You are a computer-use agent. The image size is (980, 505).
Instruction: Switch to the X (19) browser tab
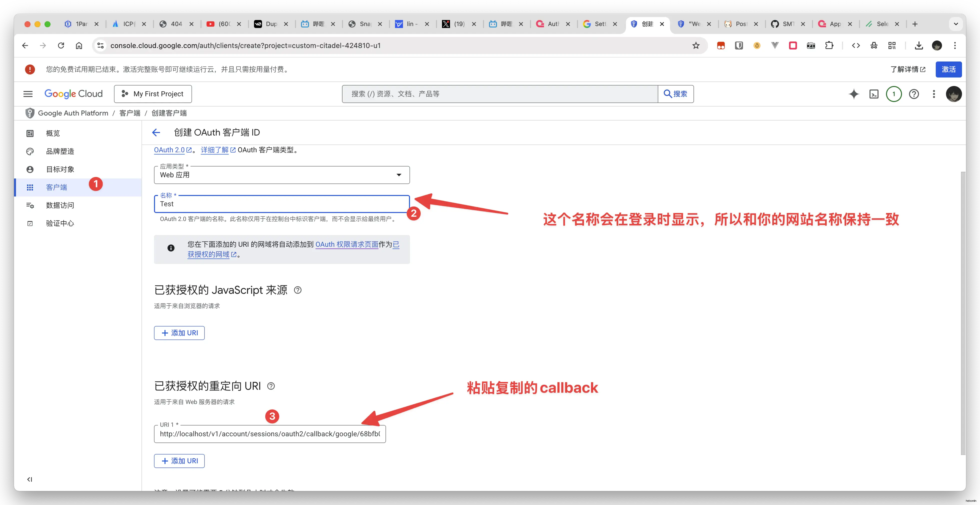[459, 24]
